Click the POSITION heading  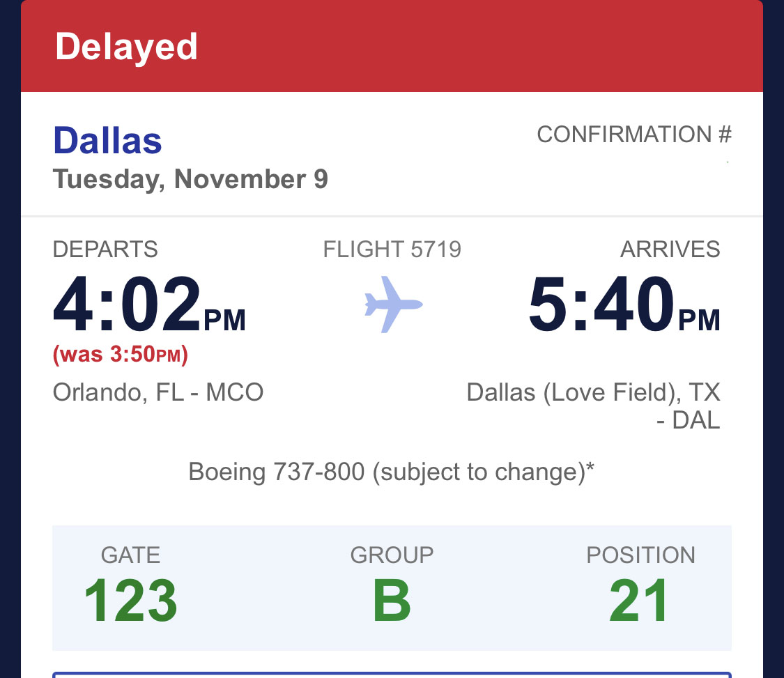coord(640,555)
